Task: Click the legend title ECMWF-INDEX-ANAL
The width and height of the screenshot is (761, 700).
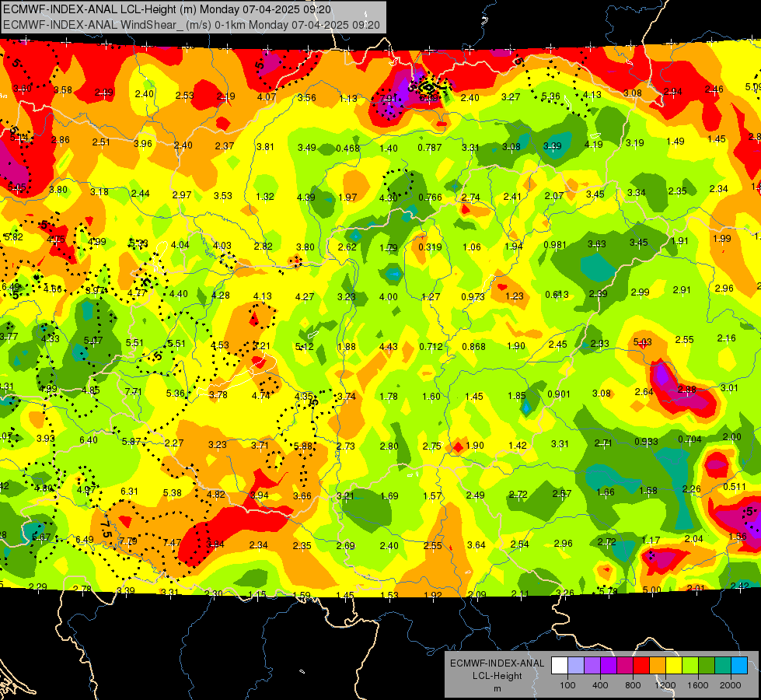Action: point(497,663)
